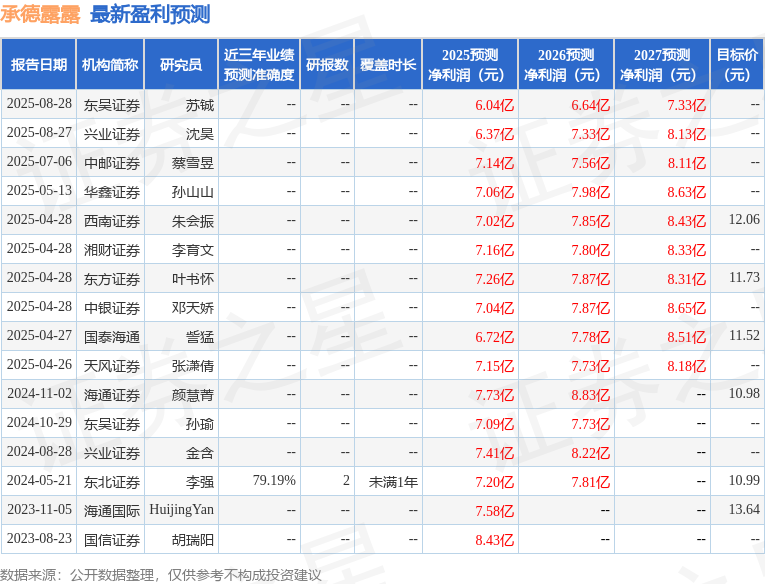
Task: Click the target price 10.99
Action: point(744,481)
